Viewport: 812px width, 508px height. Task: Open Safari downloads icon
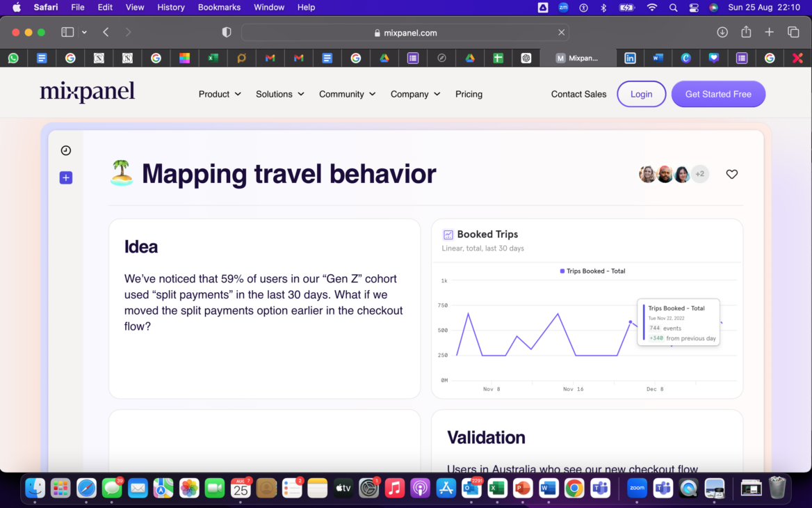[x=722, y=32]
